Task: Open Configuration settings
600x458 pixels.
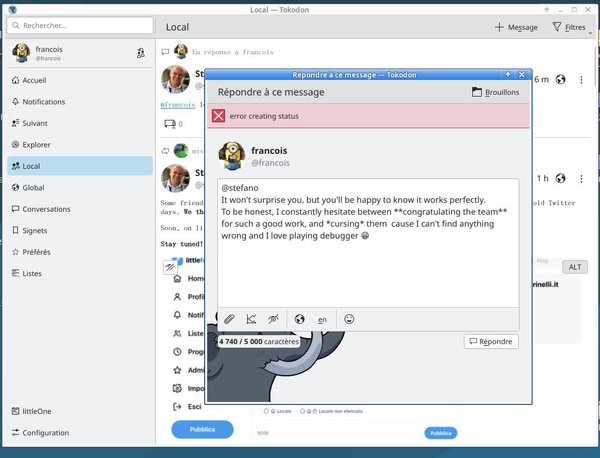Action: pos(80,433)
